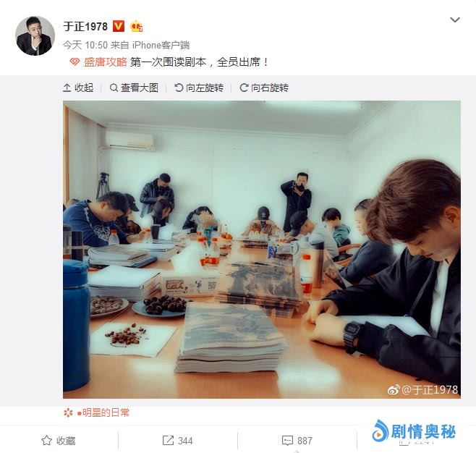
Task: Click 查看大图 to view the full image
Action: click(134, 88)
